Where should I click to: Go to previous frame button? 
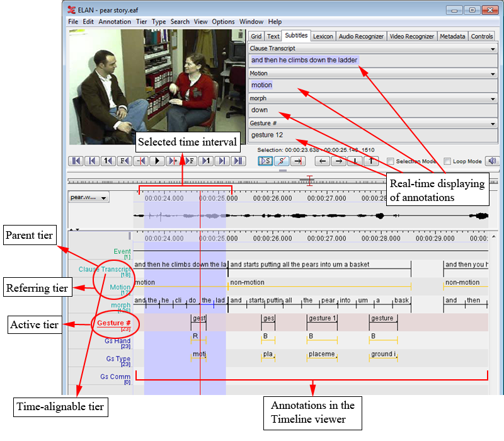[x=125, y=161]
